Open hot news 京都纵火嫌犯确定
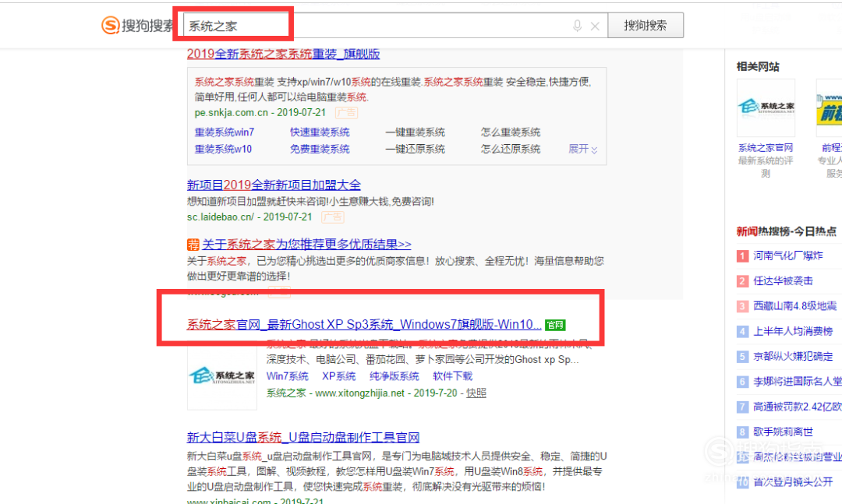 pyautogui.click(x=793, y=357)
